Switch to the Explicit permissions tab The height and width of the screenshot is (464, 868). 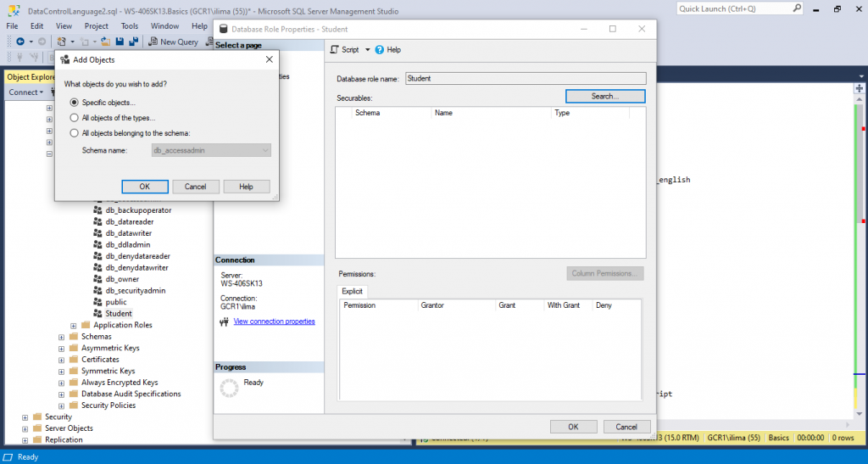(x=352, y=291)
